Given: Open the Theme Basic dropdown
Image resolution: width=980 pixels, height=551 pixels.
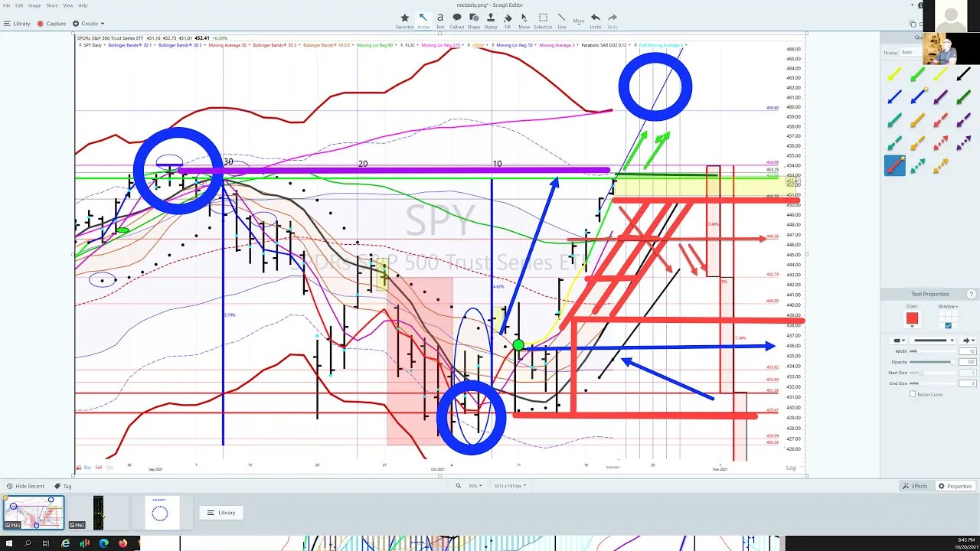Looking at the screenshot, I should pyautogui.click(x=912, y=52).
